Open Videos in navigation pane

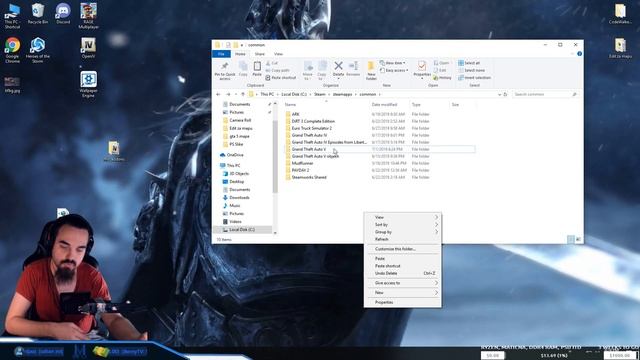[x=235, y=222]
